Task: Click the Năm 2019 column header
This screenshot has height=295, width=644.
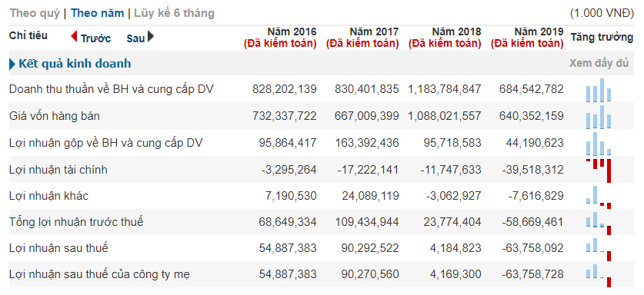Action: 527,38
